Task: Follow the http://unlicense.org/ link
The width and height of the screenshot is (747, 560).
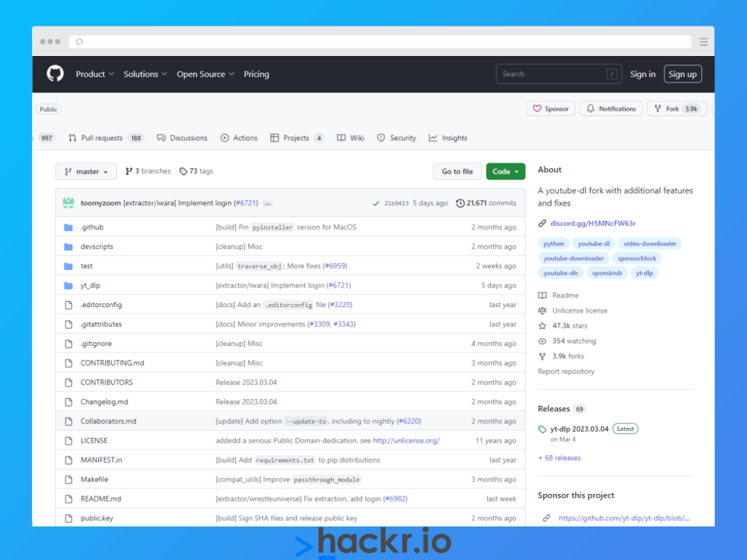Action: coord(406,441)
